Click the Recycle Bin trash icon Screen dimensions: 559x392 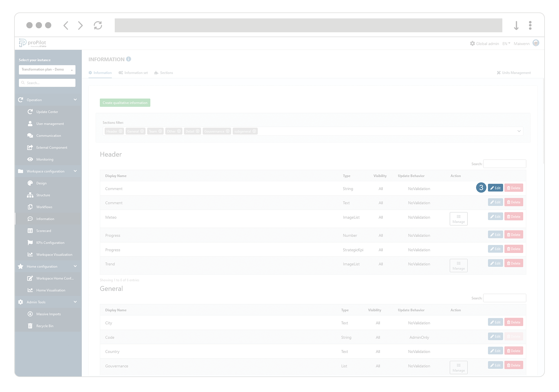pyautogui.click(x=30, y=326)
